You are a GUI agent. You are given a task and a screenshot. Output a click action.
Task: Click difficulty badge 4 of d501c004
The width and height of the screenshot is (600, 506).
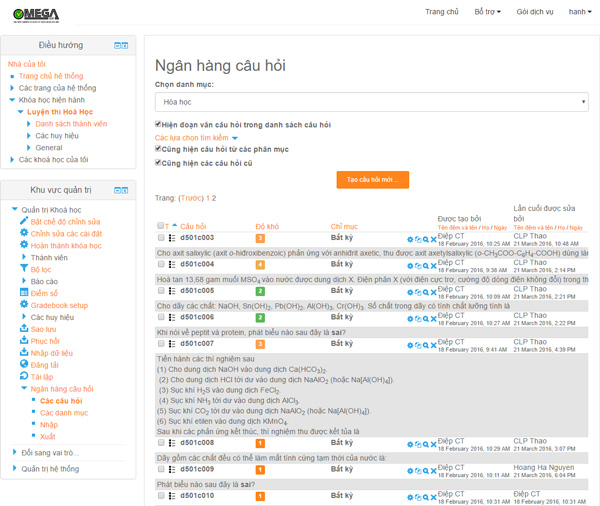[260, 265]
